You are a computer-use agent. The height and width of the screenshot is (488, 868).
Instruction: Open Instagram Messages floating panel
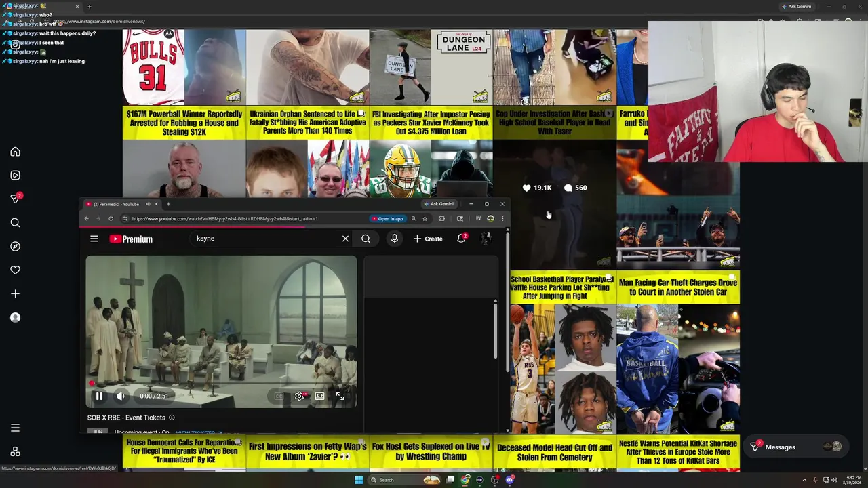click(795, 447)
